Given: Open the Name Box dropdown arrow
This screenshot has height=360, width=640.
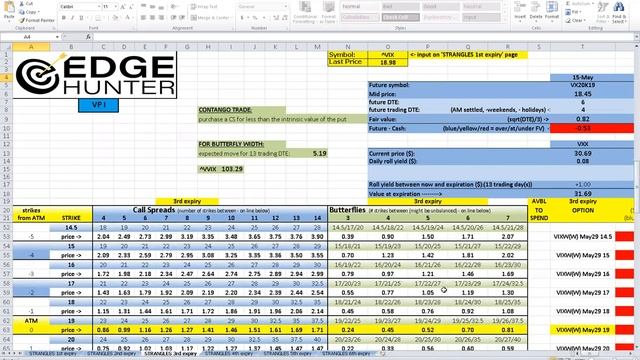Looking at the screenshot, I should click(x=57, y=37).
